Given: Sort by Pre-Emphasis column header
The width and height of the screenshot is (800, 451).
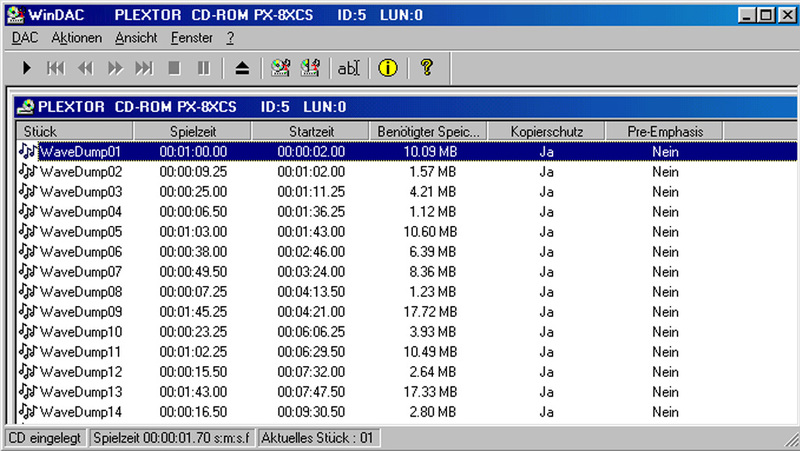Looking at the screenshot, I should click(x=664, y=131).
